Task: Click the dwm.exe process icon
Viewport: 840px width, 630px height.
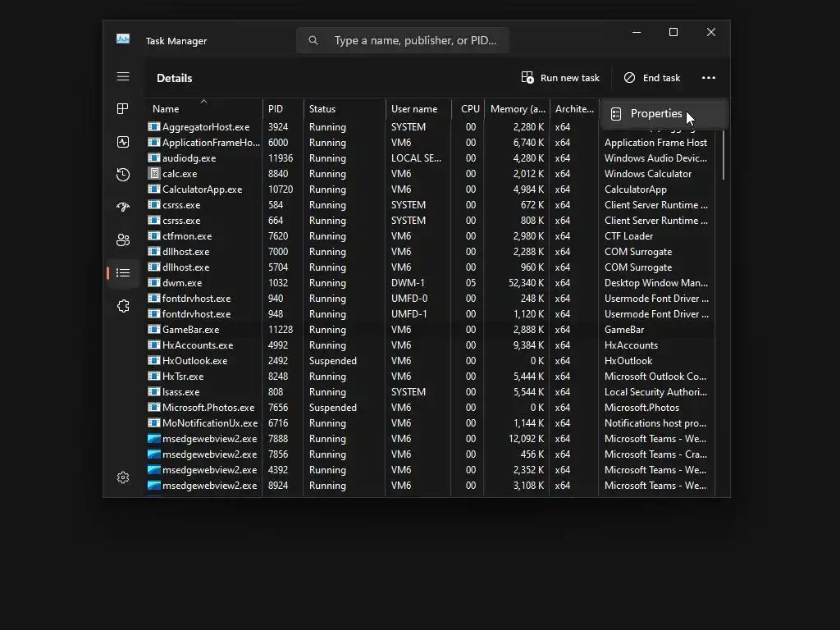Action: (153, 282)
